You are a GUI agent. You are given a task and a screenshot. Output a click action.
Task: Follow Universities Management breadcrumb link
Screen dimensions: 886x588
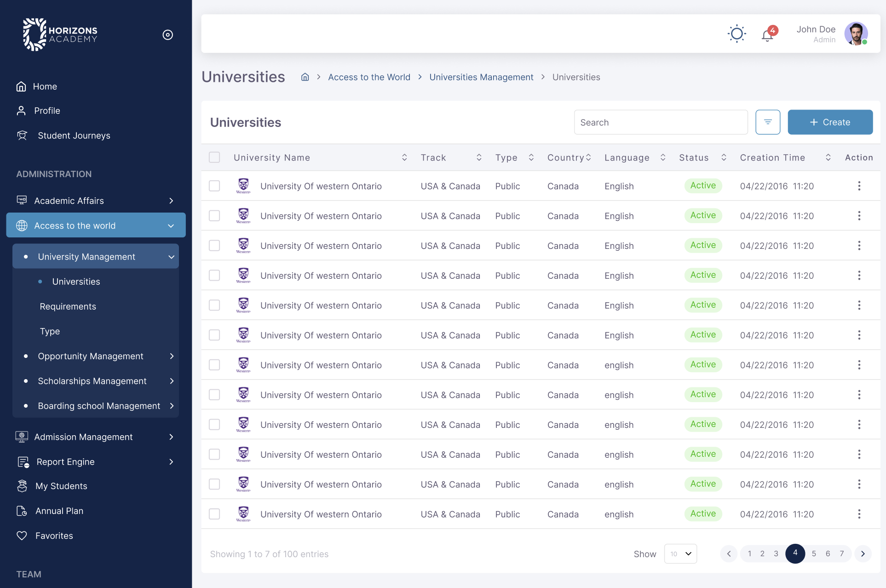pyautogui.click(x=481, y=77)
